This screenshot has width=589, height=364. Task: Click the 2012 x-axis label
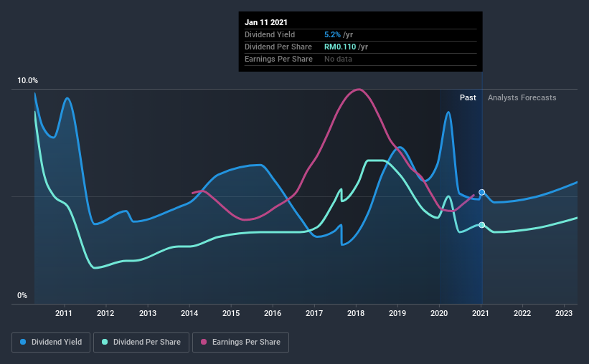pyautogui.click(x=105, y=313)
